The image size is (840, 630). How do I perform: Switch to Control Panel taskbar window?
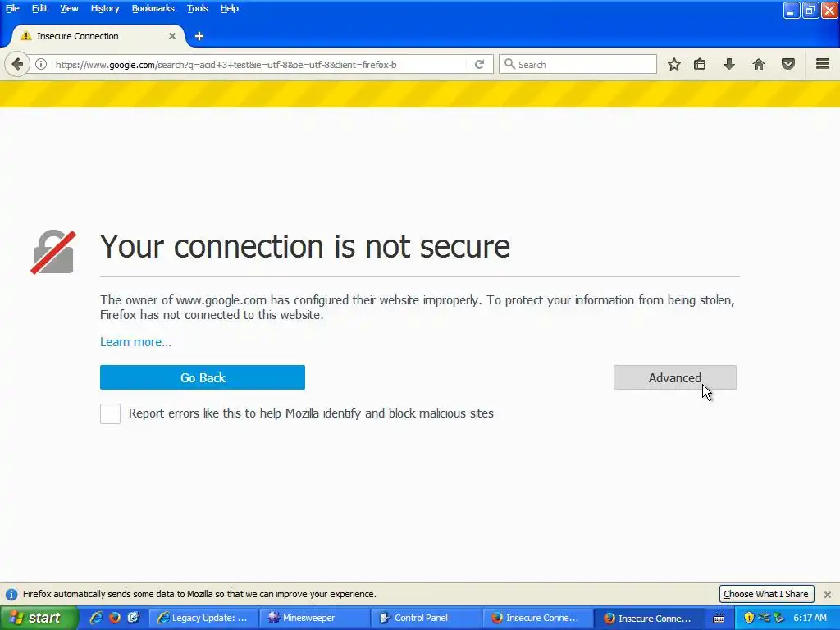pos(427,618)
